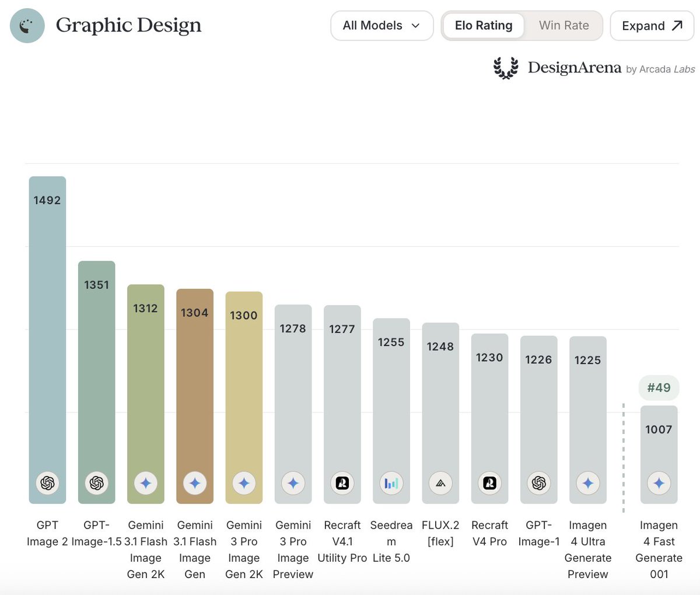The width and height of the screenshot is (700, 595).
Task: Click the GPT Image 2 label
Action: click(47, 533)
